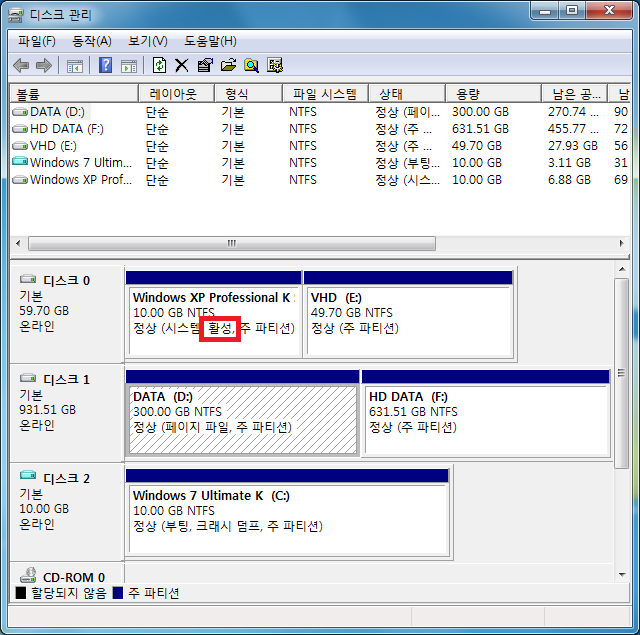This screenshot has width=640, height=635.
Task: Select DATA (D:) partition block
Action: 242,413
